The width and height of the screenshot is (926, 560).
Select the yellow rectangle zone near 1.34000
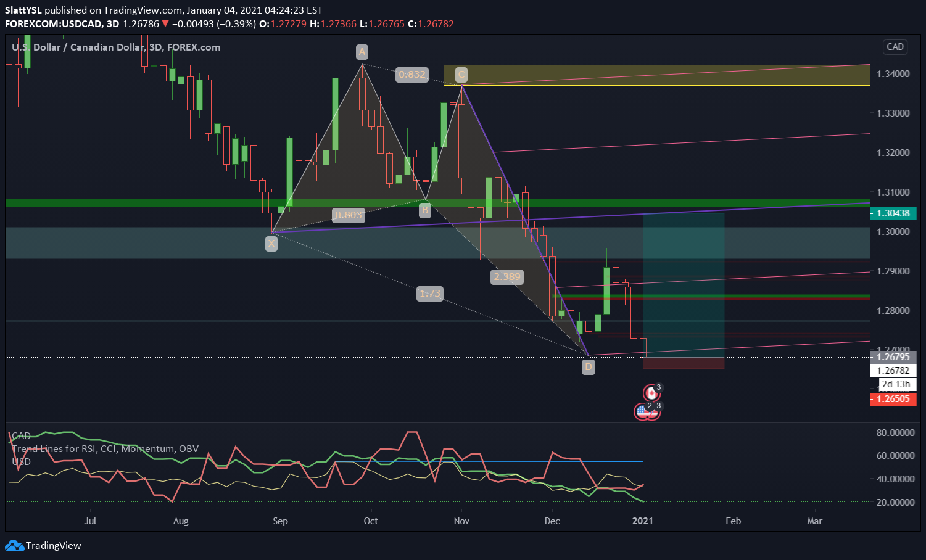point(656,75)
